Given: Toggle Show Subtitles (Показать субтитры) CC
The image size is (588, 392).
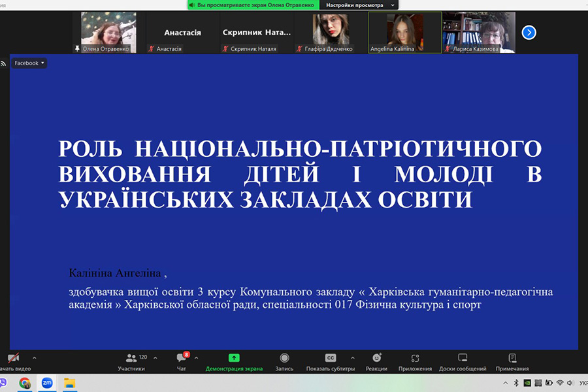Looking at the screenshot, I should tap(331, 361).
